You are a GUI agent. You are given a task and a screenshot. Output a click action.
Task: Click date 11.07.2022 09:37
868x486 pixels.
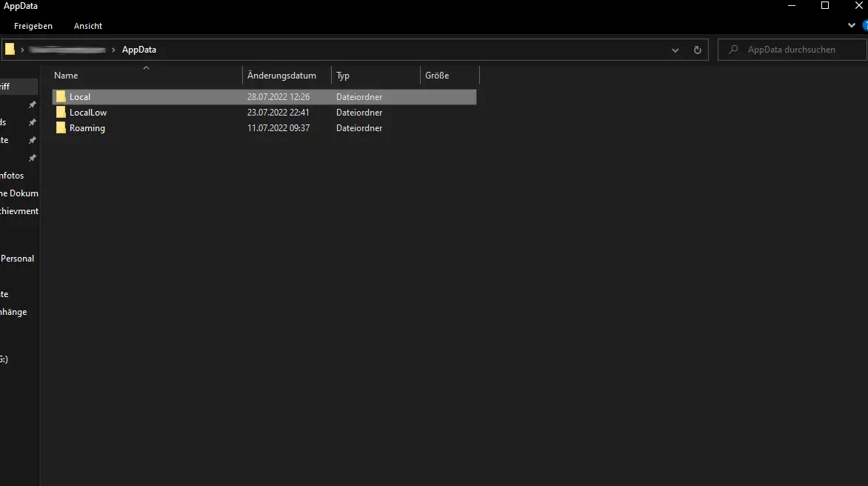point(278,128)
